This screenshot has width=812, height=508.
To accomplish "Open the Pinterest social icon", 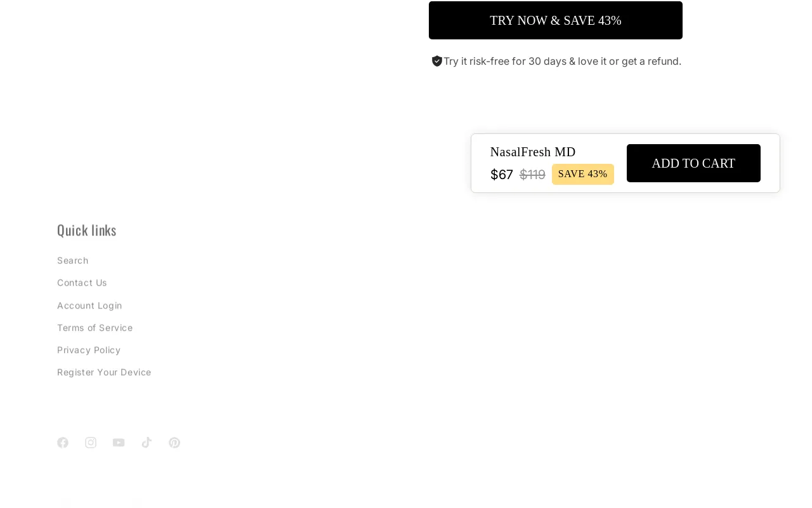I will click(x=174, y=443).
